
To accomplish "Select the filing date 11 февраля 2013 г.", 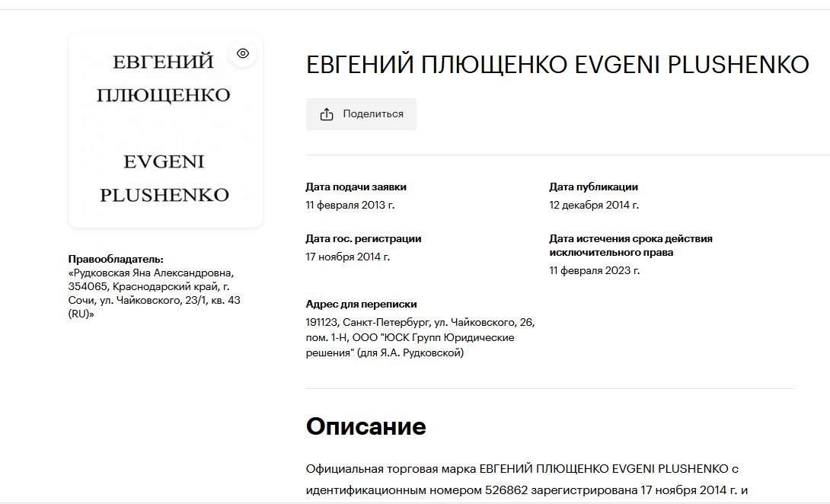I will pos(350,205).
